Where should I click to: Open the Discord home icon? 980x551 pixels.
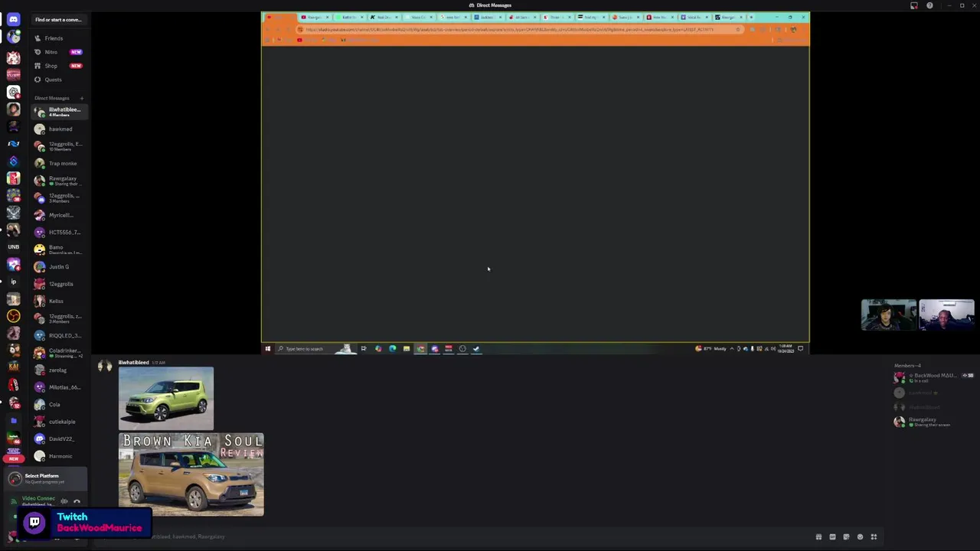[x=13, y=19]
